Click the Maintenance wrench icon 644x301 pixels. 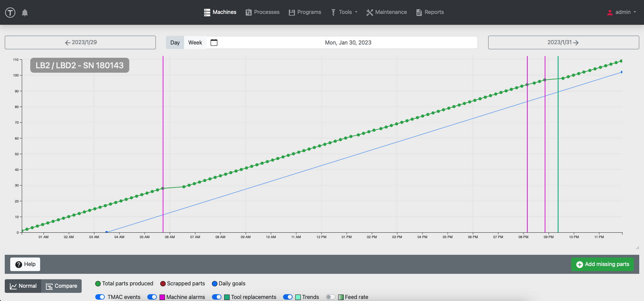pyautogui.click(x=370, y=13)
